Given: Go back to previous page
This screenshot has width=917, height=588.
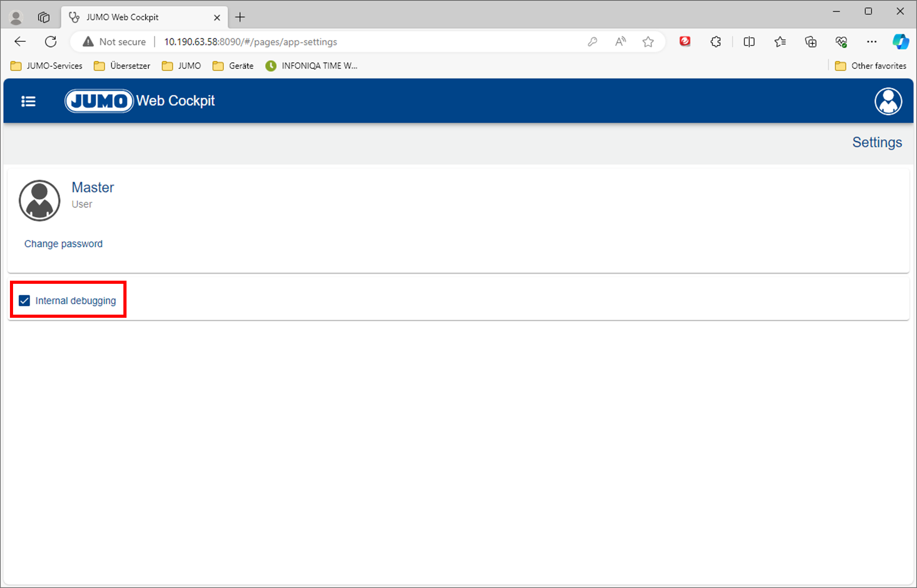Looking at the screenshot, I should pyautogui.click(x=20, y=42).
